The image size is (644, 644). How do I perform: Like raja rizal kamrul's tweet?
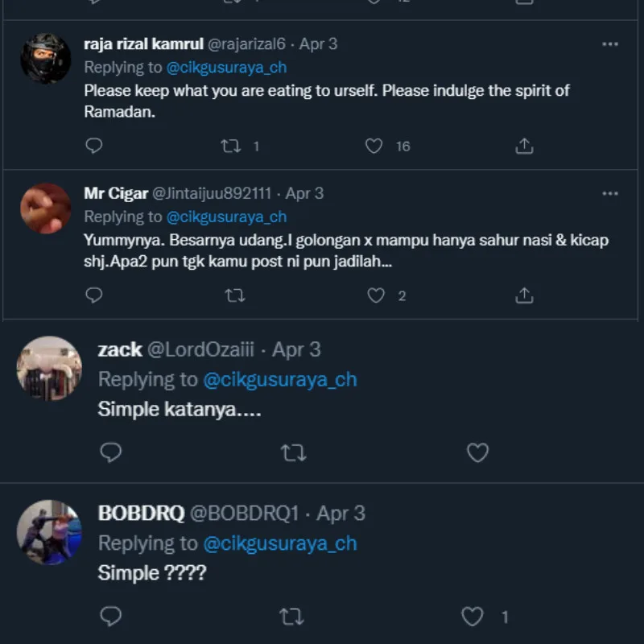coord(374,146)
